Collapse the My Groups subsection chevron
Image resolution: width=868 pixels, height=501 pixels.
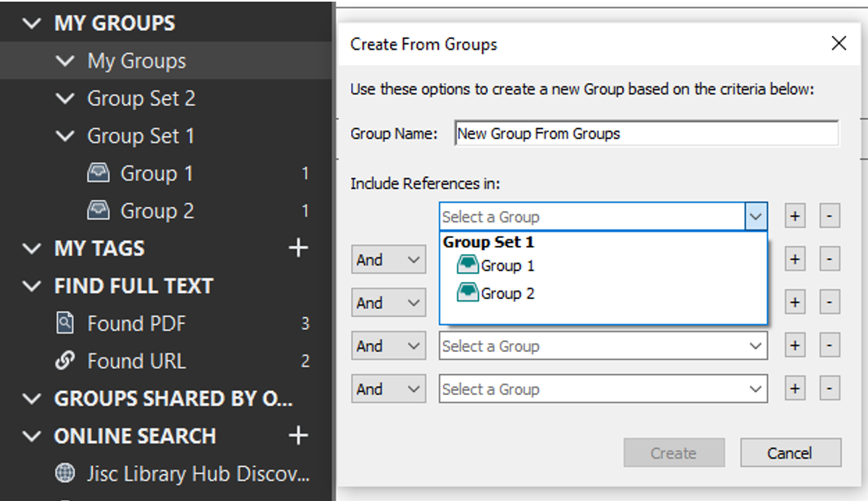click(65, 61)
